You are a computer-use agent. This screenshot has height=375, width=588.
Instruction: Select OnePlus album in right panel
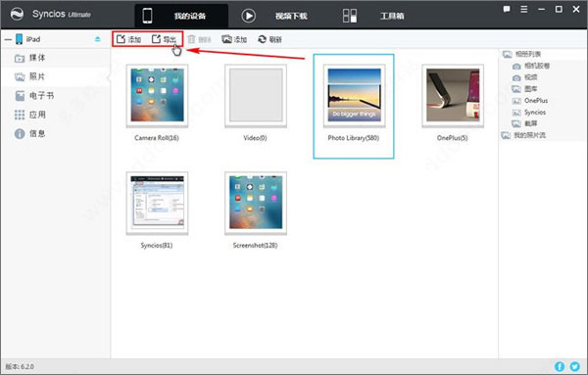click(x=530, y=101)
